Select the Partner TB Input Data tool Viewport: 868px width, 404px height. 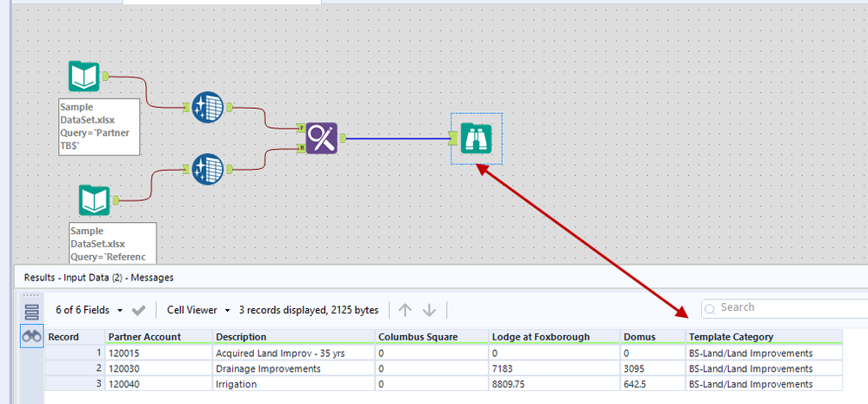click(x=84, y=76)
